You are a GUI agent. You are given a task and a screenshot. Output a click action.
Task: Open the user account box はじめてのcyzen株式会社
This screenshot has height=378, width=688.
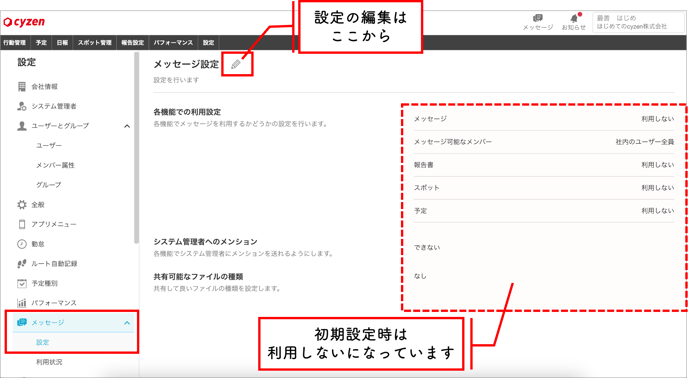[x=637, y=22]
